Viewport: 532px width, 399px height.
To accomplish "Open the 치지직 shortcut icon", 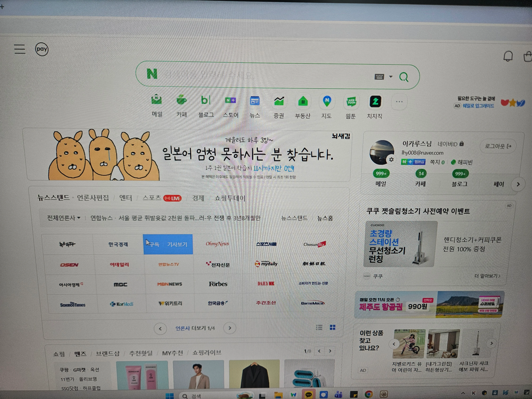I will (x=375, y=101).
